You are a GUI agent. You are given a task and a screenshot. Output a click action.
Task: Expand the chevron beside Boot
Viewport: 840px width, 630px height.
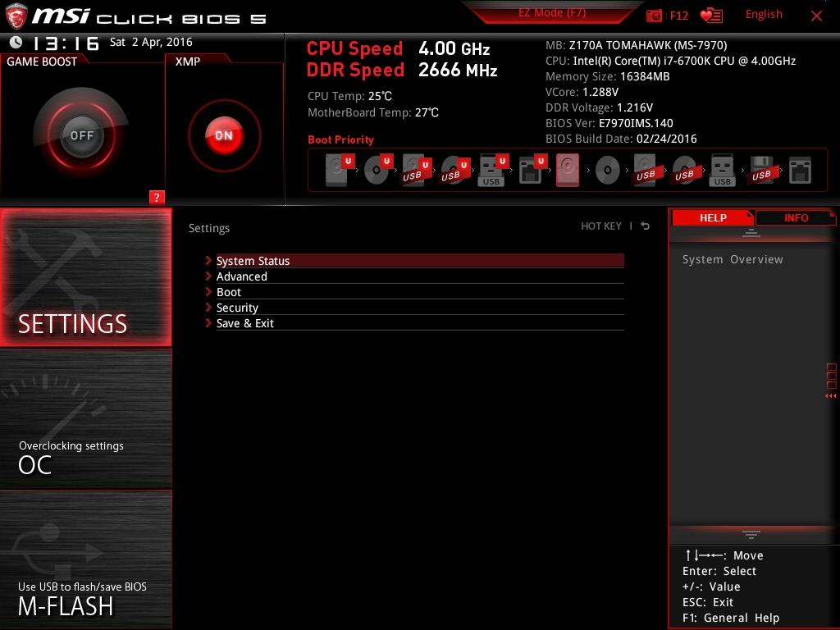point(208,291)
